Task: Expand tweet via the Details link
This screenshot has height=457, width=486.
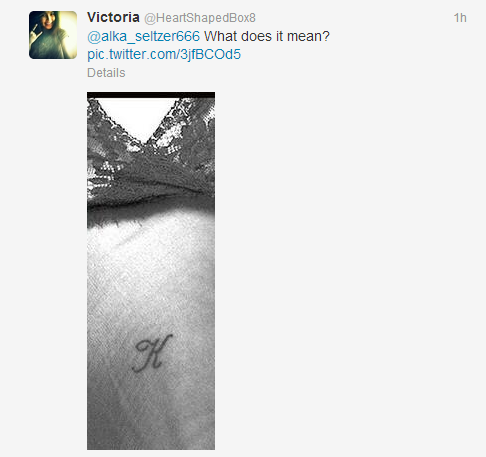Action: pos(106,73)
